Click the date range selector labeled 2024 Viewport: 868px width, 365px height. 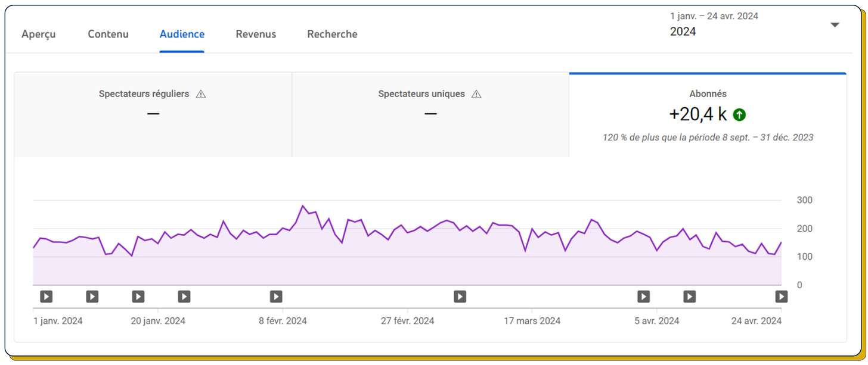[x=755, y=24]
